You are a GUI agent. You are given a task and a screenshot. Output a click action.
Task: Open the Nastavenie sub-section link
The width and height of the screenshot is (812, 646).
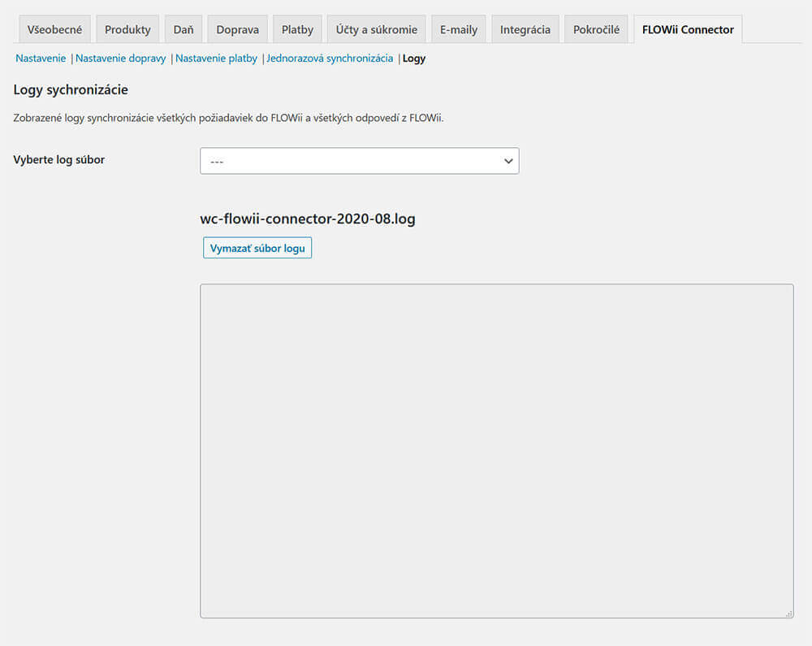(x=41, y=59)
